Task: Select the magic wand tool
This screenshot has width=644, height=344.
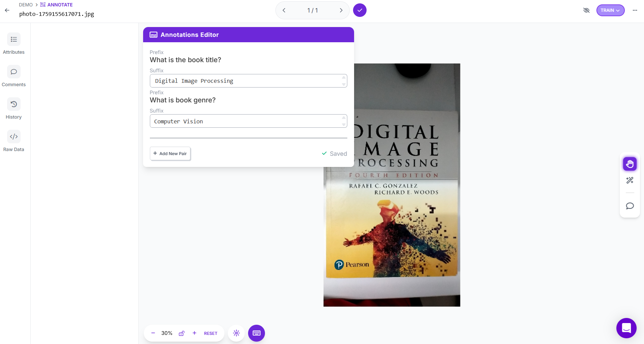Action: tap(630, 180)
